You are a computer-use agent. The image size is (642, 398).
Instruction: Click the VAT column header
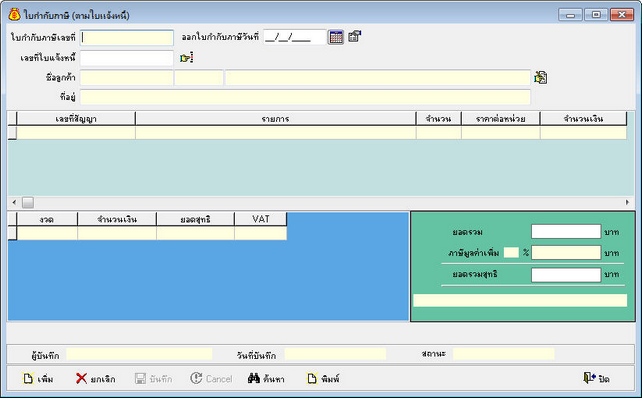(261, 219)
